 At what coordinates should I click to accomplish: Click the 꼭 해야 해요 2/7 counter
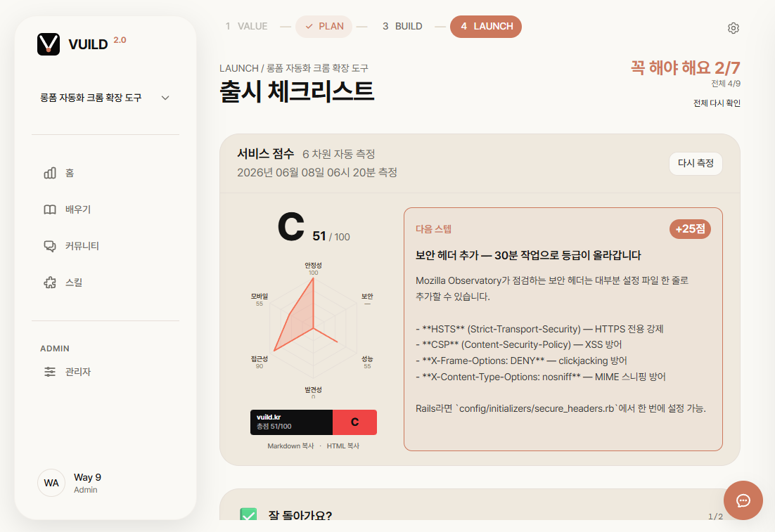[686, 67]
